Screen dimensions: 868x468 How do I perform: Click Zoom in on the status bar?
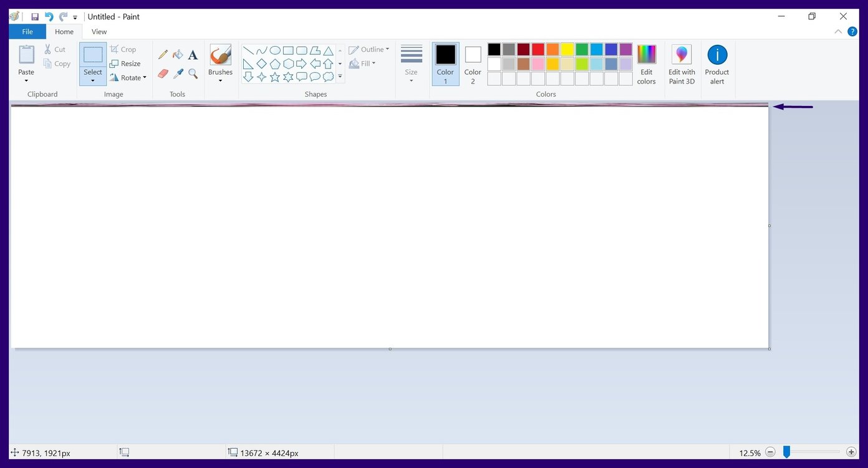tap(851, 451)
